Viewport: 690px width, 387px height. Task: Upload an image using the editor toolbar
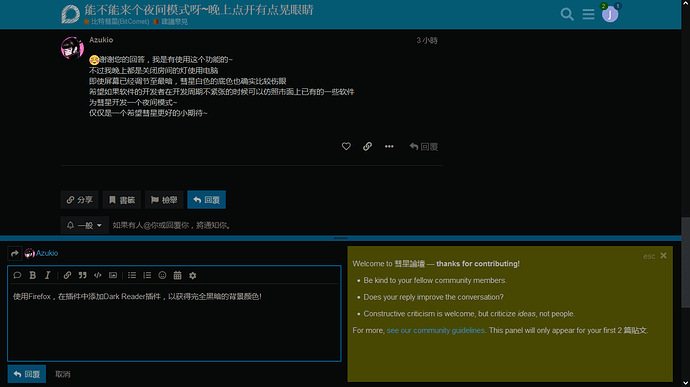click(x=113, y=275)
